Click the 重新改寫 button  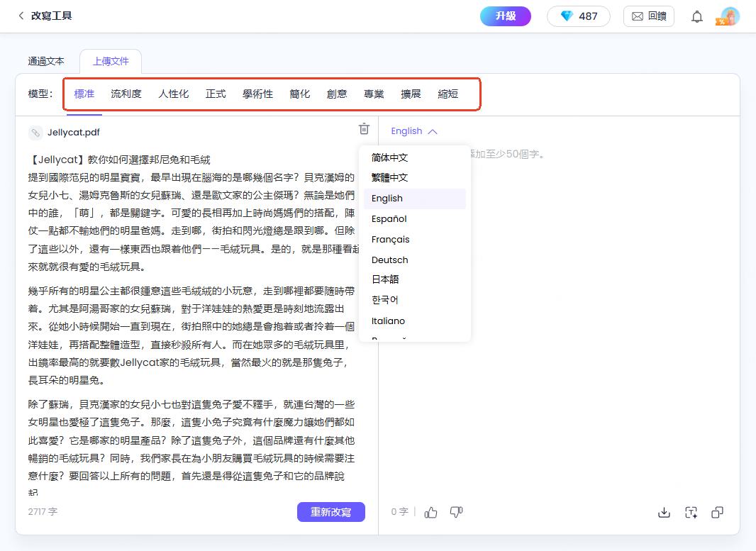(330, 512)
